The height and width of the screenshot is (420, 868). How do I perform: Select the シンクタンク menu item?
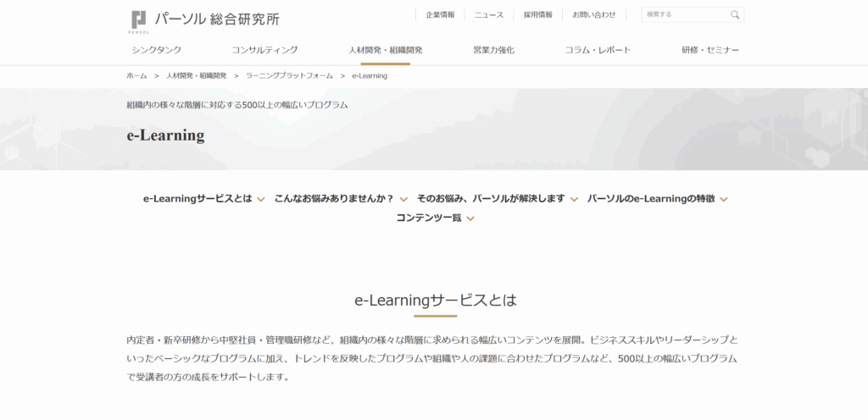point(157,50)
